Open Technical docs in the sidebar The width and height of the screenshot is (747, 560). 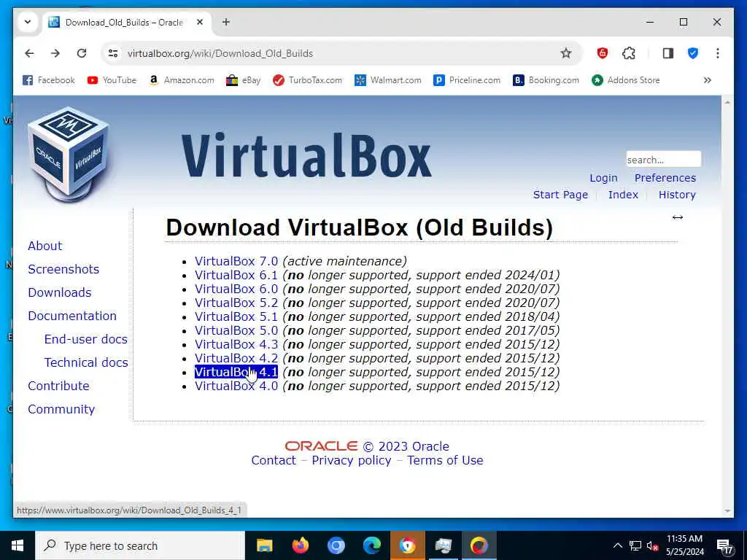point(86,362)
